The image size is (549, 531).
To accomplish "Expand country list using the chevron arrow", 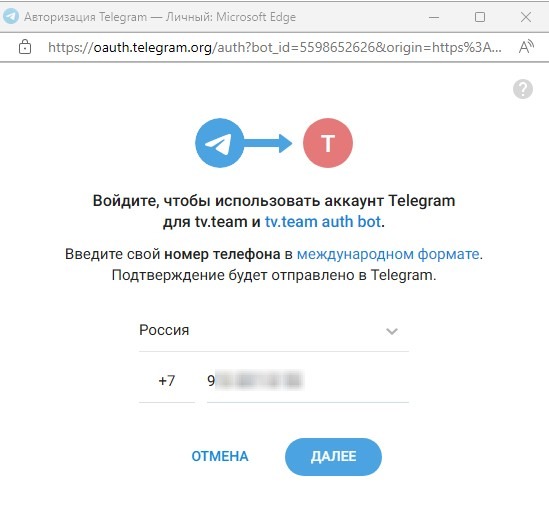I will (x=391, y=331).
